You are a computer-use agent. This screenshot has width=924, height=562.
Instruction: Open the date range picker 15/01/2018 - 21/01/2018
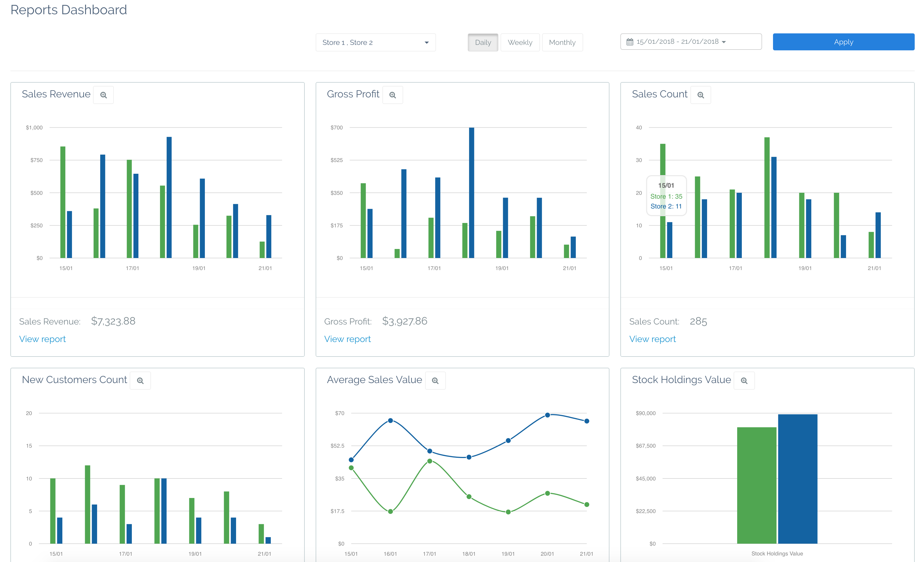coord(691,42)
